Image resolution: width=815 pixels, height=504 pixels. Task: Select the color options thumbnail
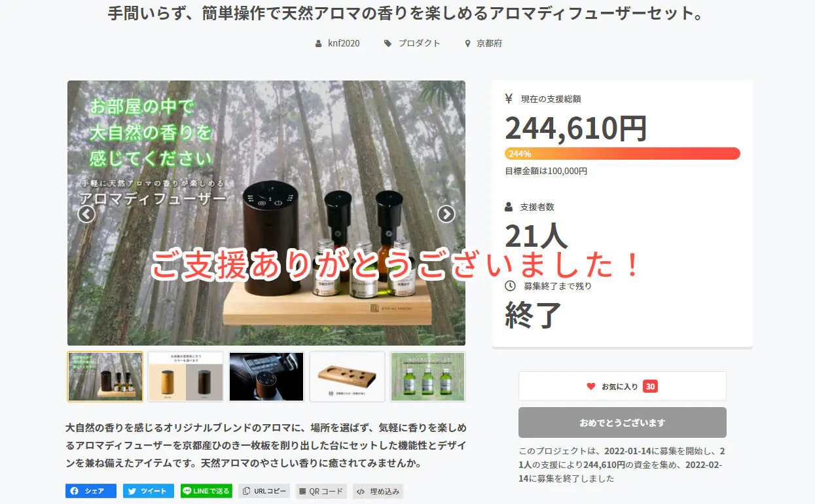point(186,376)
